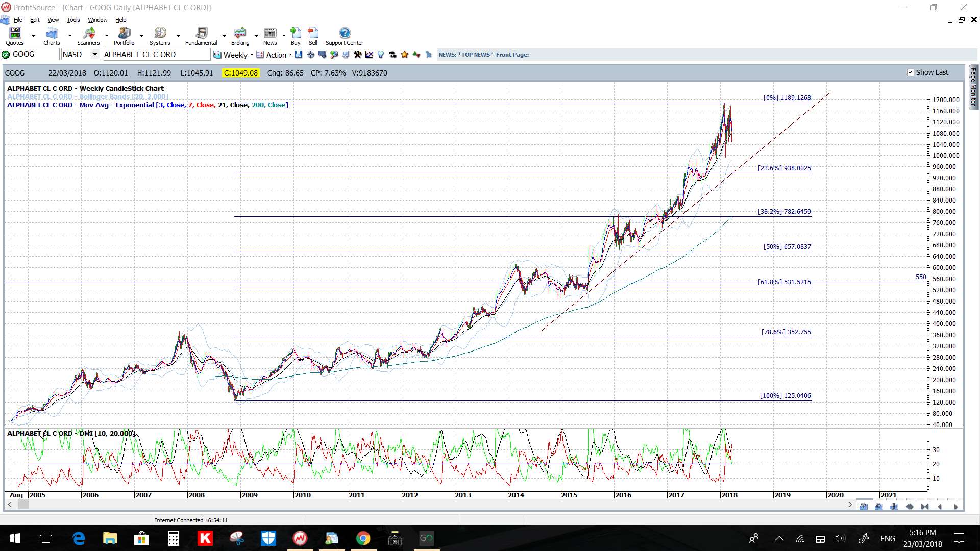Open the Page Monitor side tab
The height and width of the screenshot is (551, 980).
973,87
